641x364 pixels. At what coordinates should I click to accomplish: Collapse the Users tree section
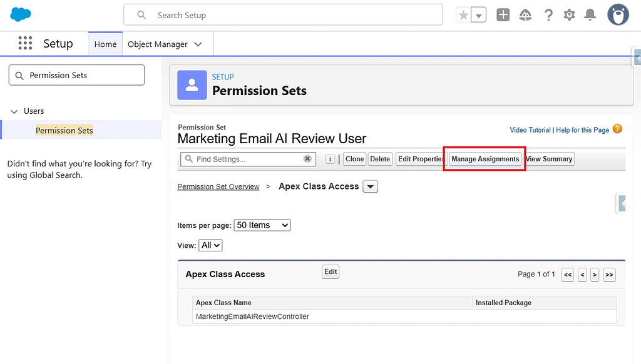pos(14,111)
